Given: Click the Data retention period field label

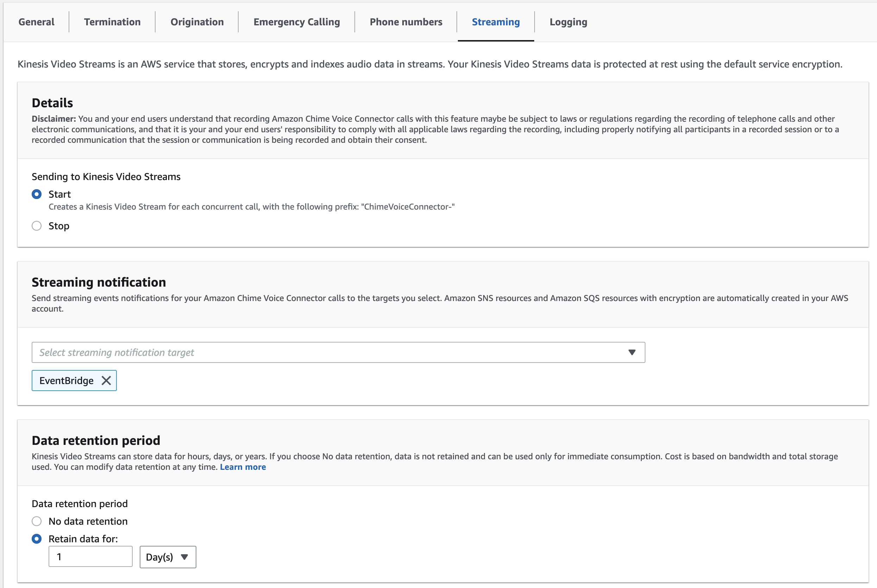Looking at the screenshot, I should point(80,504).
